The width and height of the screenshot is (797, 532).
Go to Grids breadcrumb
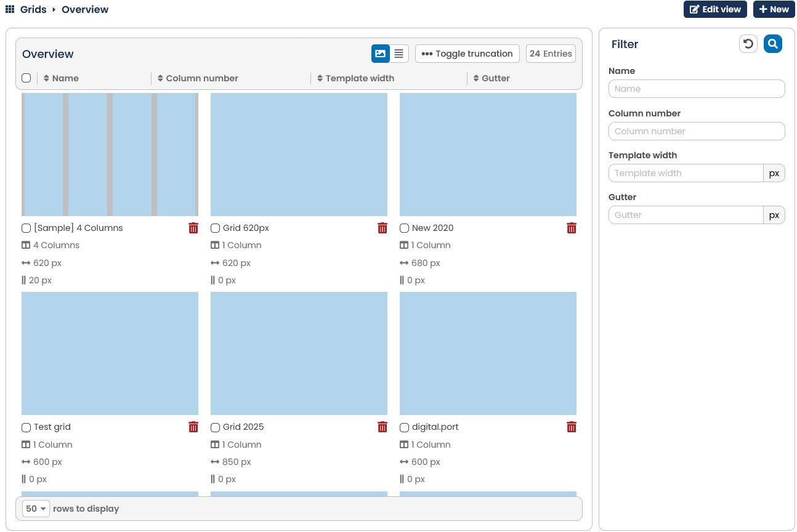33,9
